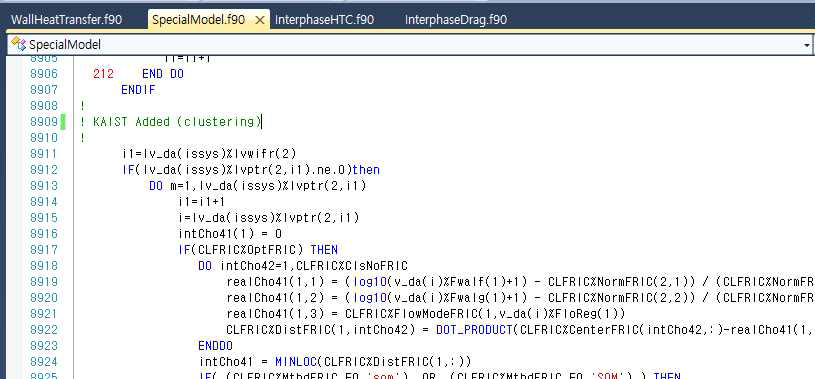Image resolution: width=815 pixels, height=379 pixels.
Task: Switch to the WallHeatTransfer.f90 tab
Action: [67, 20]
